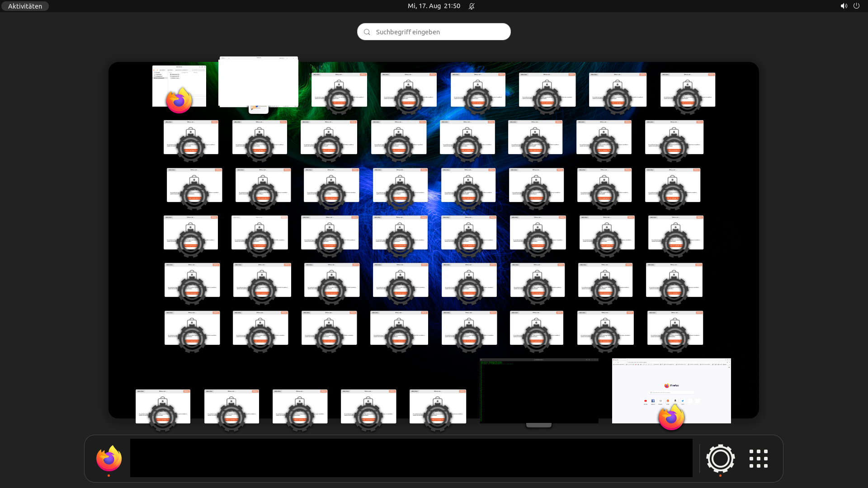Open the gear application icon in the dash
Screen dimensions: 868x488
(x=720, y=459)
